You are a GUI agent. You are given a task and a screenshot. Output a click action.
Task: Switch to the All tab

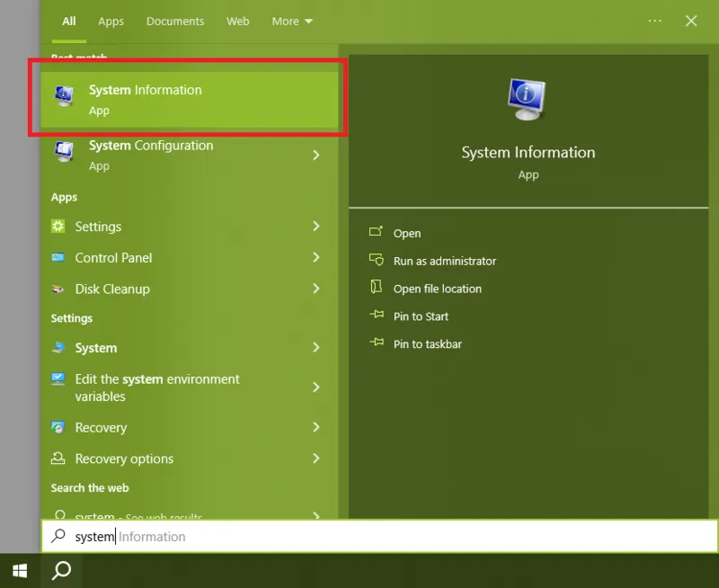pos(69,21)
